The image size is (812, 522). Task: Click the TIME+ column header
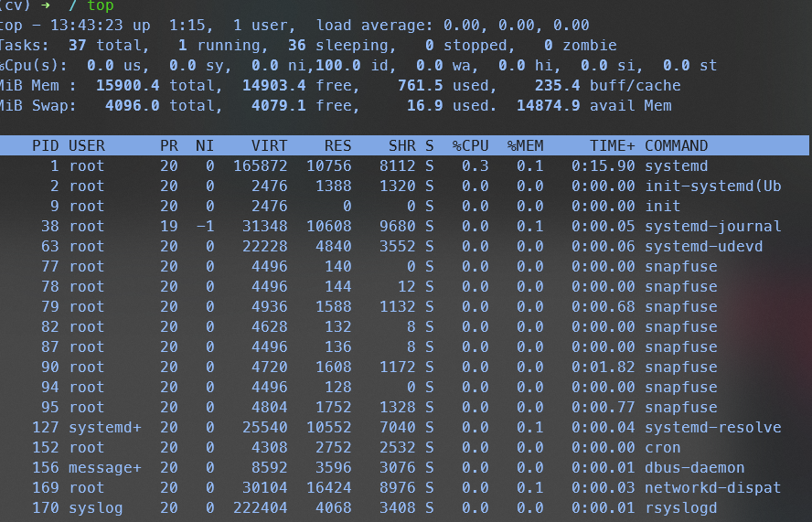[x=613, y=146]
